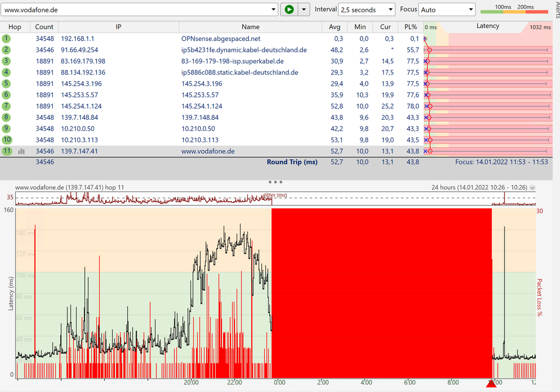Click the PL% column header
Screen dimensions: 560x392
tap(411, 27)
